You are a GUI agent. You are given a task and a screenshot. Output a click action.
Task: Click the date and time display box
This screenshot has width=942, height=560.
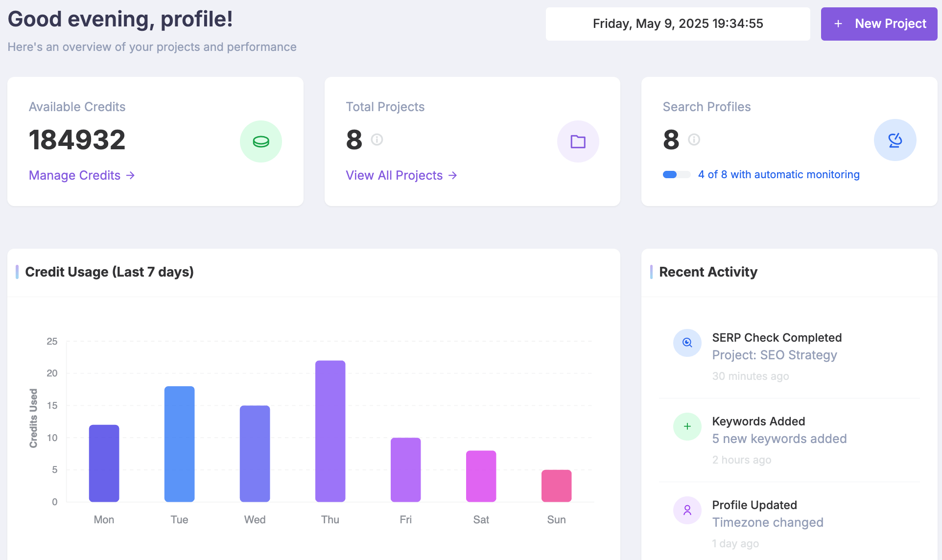coord(678,24)
